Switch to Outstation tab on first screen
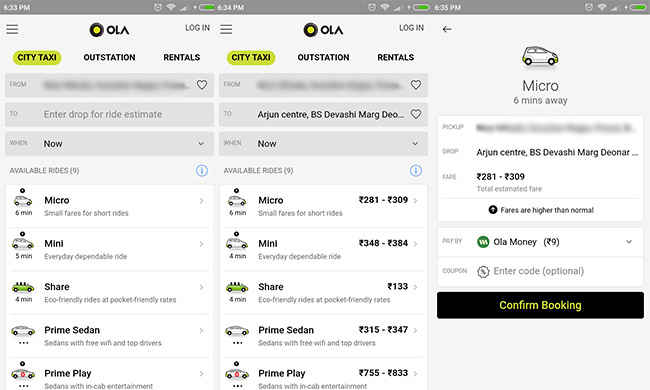Viewport: 650px width, 390px height. click(x=109, y=57)
